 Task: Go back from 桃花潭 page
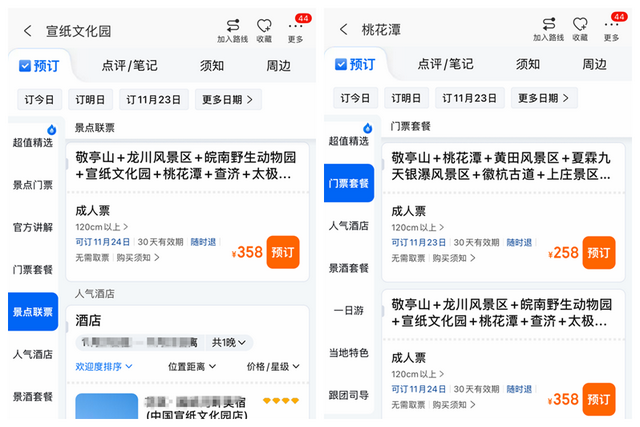click(343, 29)
